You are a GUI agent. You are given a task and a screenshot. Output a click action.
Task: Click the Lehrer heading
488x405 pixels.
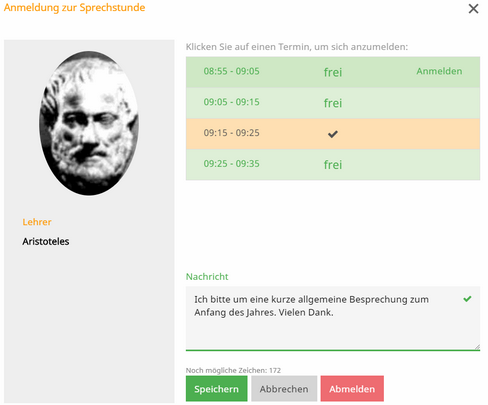pos(37,222)
